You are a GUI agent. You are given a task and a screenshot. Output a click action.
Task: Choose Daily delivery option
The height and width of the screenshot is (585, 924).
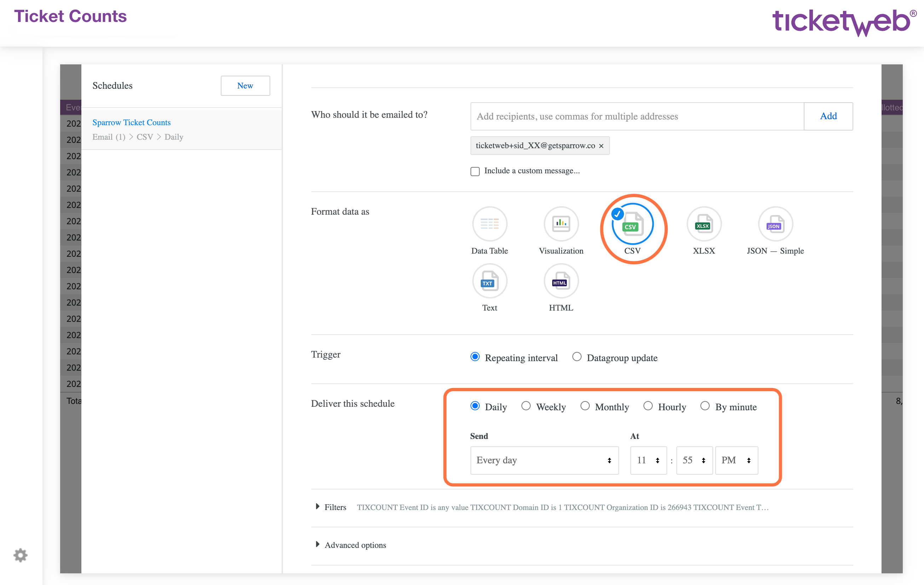(475, 406)
